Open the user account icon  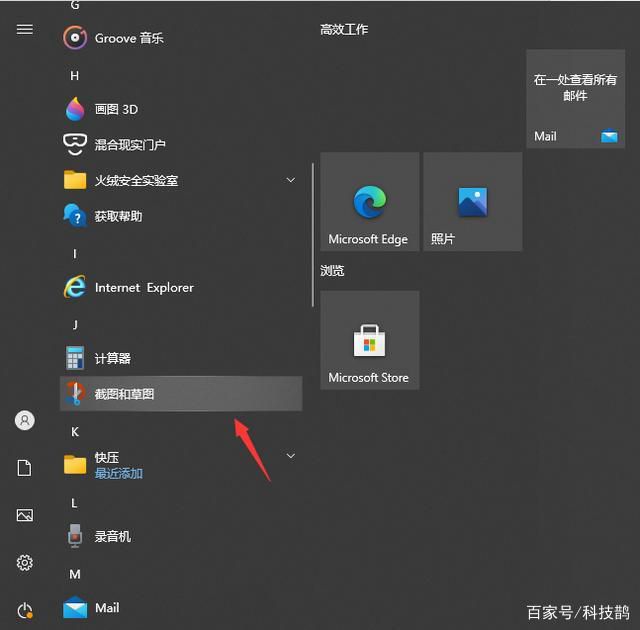pyautogui.click(x=24, y=420)
